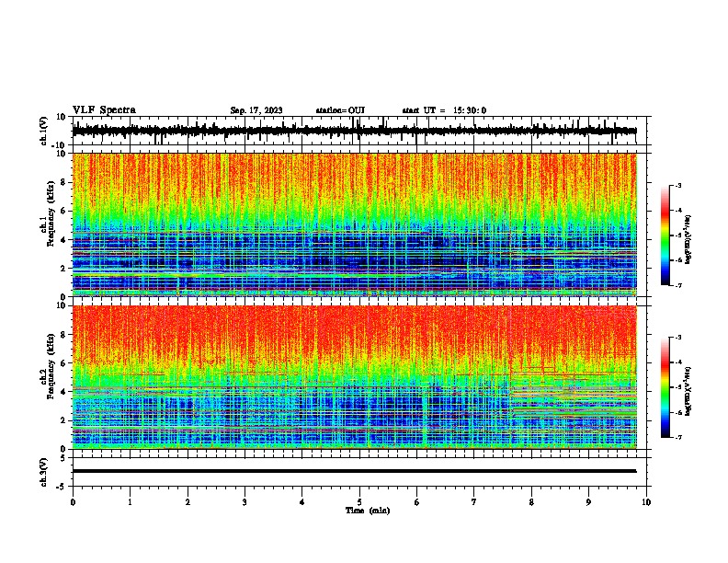
Task: Click the ch.1 spectrogram color scale bar
Action: click(x=665, y=236)
